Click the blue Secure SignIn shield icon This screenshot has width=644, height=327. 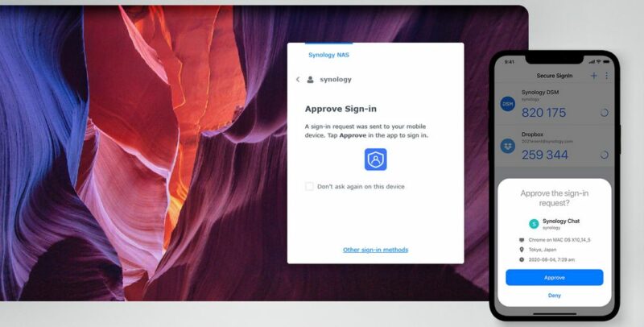click(375, 159)
